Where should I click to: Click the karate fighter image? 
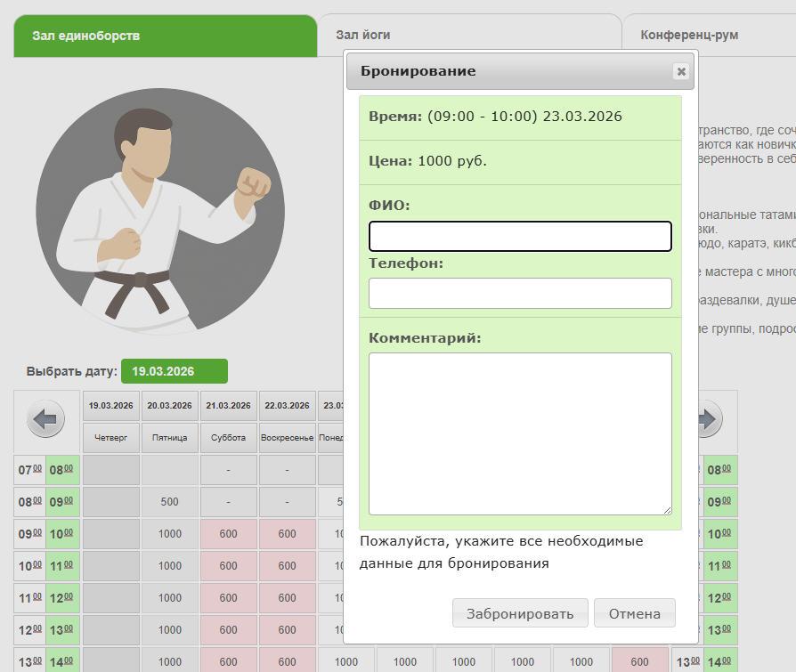[160, 212]
